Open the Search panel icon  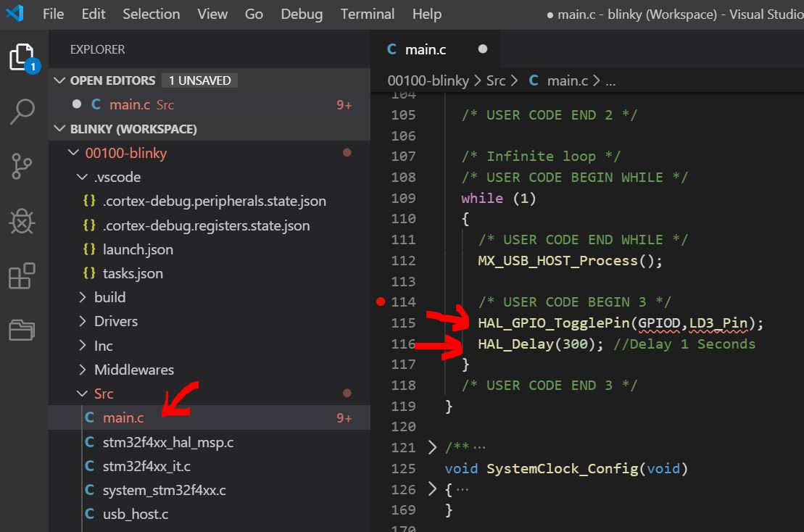22,112
